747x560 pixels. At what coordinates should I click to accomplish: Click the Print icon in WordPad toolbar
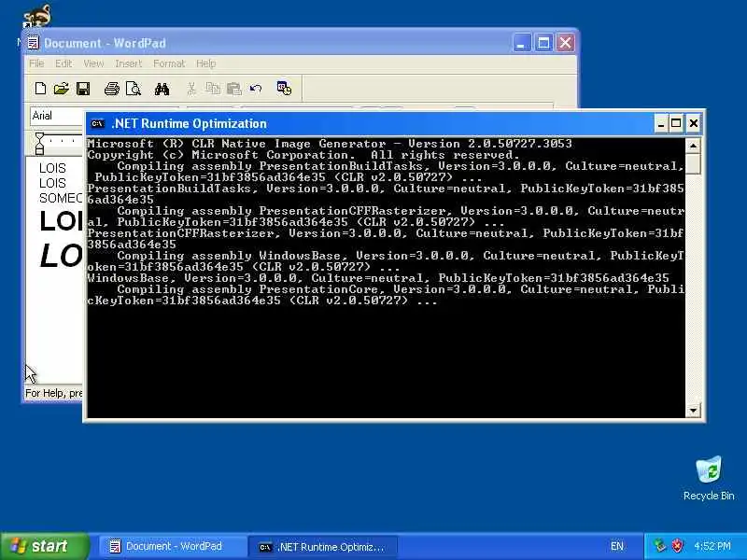click(x=112, y=88)
